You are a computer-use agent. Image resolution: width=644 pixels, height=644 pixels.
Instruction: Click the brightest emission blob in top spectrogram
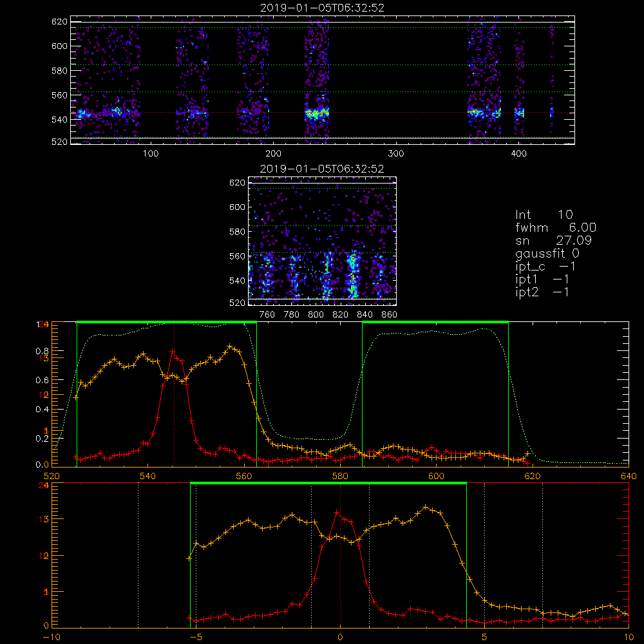317,113
